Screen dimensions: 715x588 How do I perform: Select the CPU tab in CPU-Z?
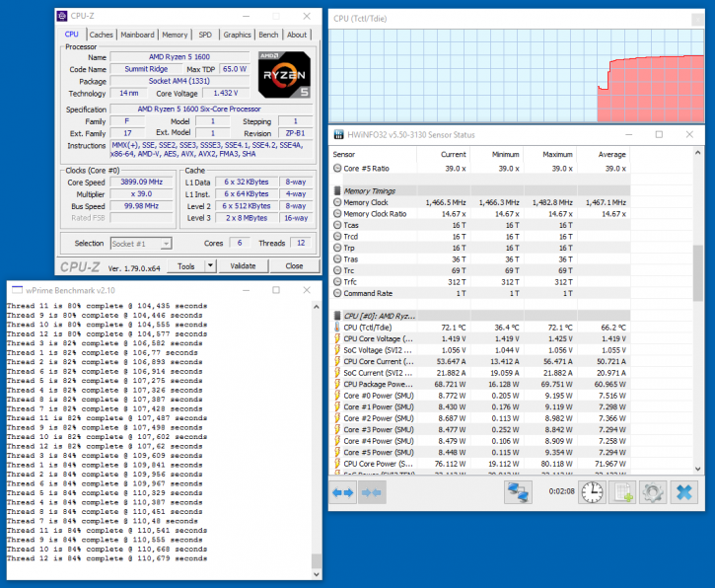(x=72, y=35)
